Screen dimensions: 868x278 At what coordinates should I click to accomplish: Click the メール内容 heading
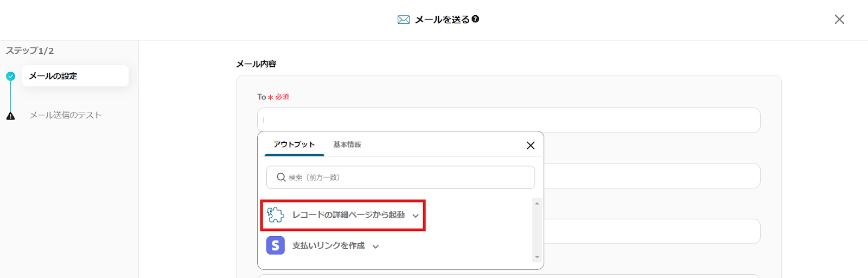256,64
